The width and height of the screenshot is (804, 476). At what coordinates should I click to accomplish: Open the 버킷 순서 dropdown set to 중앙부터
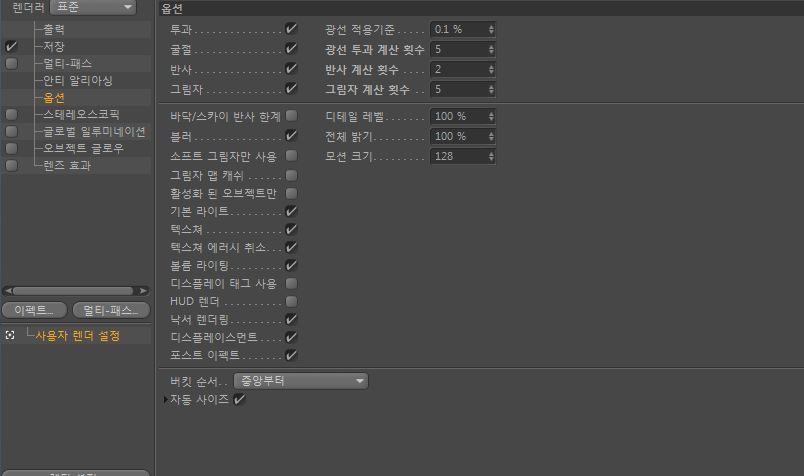[300, 381]
